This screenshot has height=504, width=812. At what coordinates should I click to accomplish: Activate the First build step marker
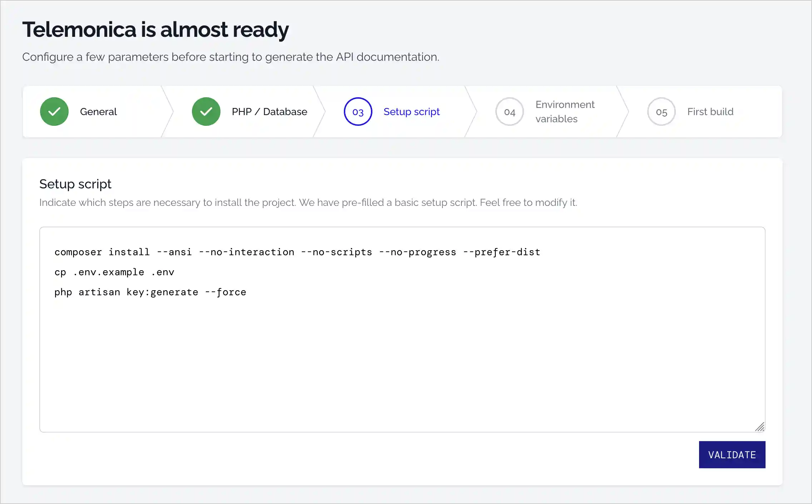pyautogui.click(x=661, y=111)
